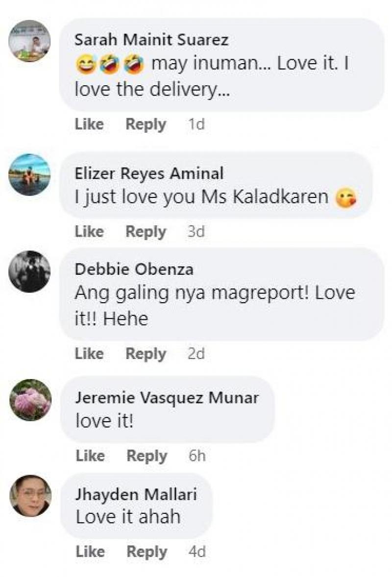
Task: Like Elizer Reyes Aminal's comment
Action: 90,232
